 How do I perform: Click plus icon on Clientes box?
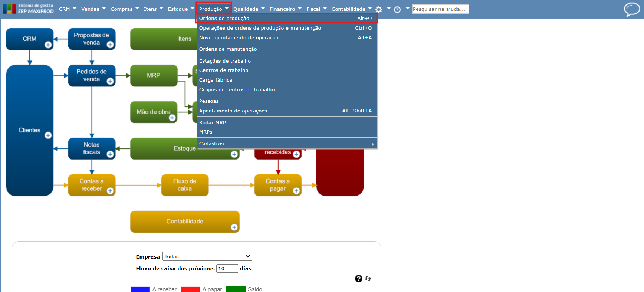(x=48, y=135)
